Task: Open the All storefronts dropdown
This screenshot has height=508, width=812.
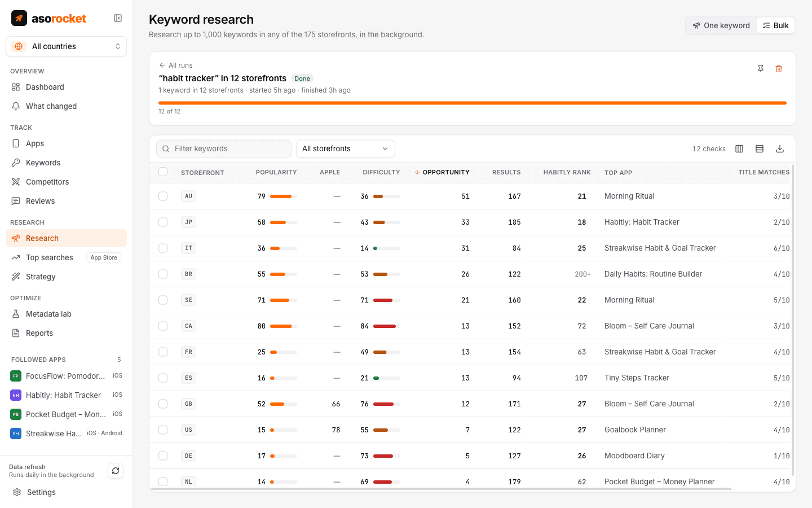Action: coord(346,148)
